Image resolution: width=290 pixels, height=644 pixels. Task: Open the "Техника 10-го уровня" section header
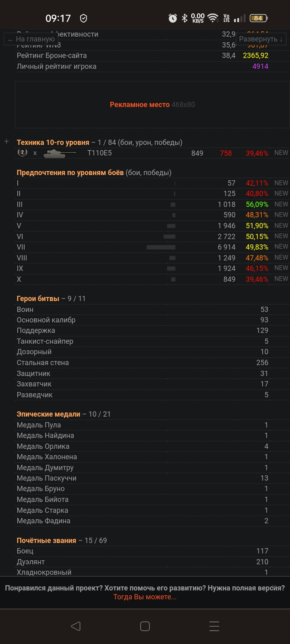(x=53, y=142)
